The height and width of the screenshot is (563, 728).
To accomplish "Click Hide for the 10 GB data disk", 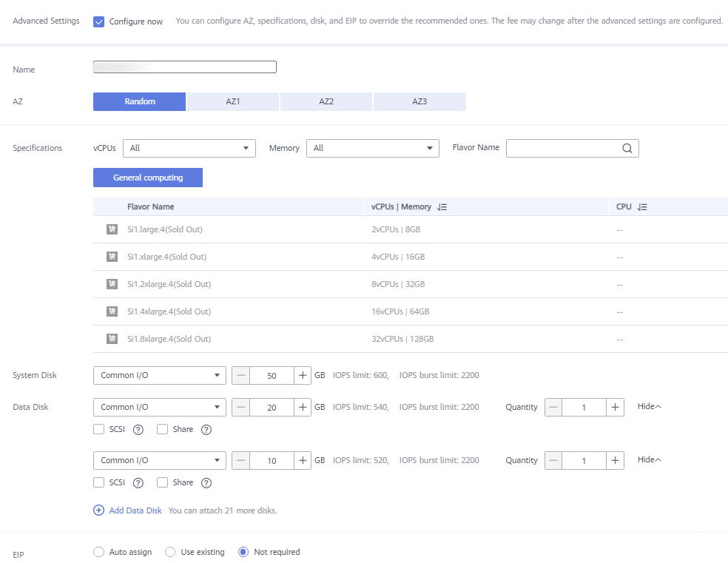I will coord(649,460).
